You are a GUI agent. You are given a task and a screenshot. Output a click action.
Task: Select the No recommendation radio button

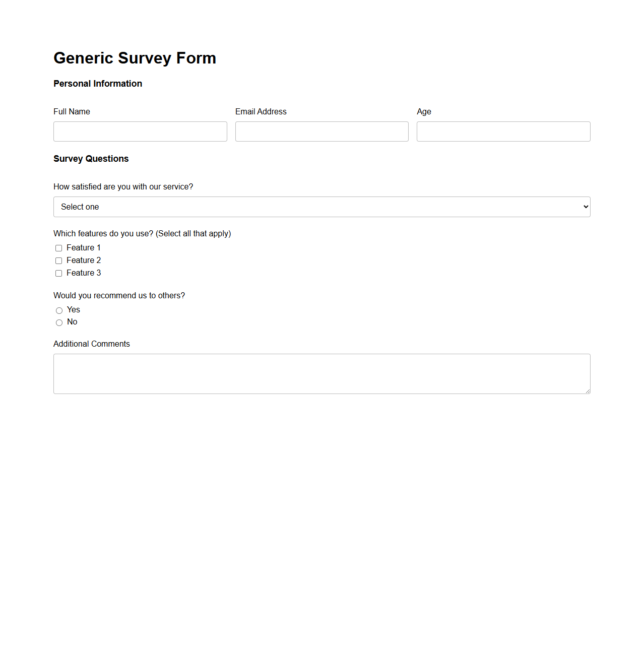(59, 322)
